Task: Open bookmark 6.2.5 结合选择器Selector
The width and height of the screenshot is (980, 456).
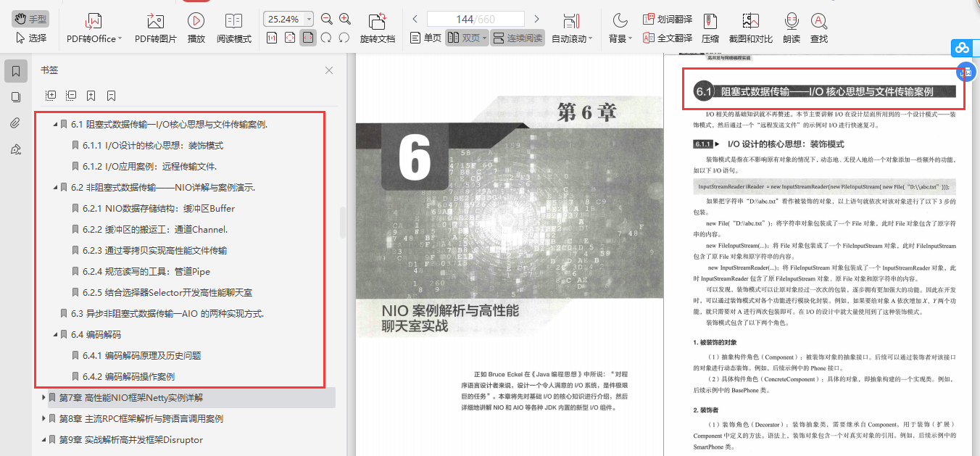Action: (167, 293)
